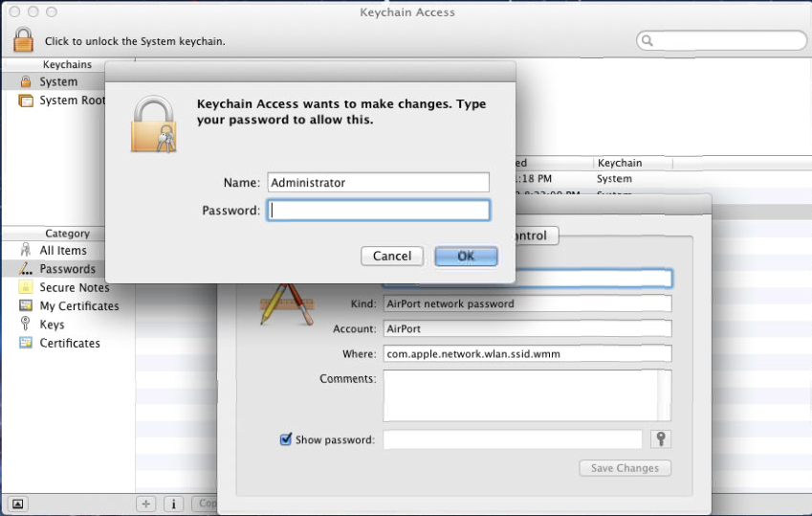
Task: Click the Kind field AirPort network password
Action: (527, 303)
